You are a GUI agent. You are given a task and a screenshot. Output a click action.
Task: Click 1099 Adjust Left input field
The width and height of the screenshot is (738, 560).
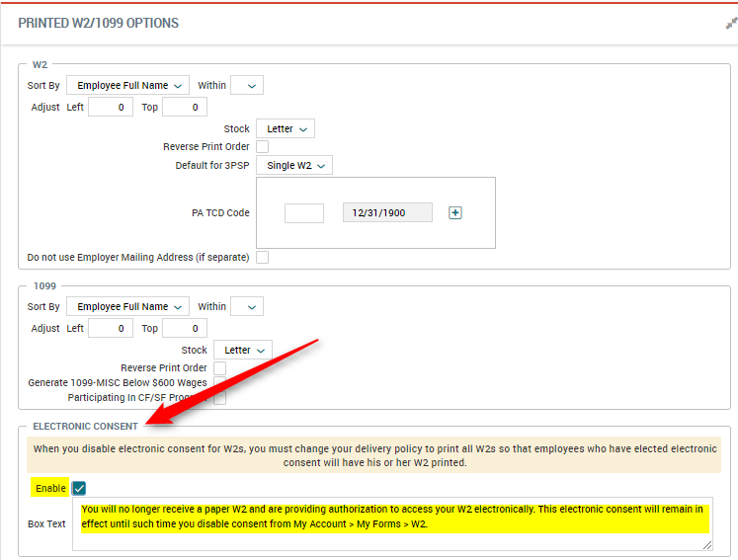110,329
